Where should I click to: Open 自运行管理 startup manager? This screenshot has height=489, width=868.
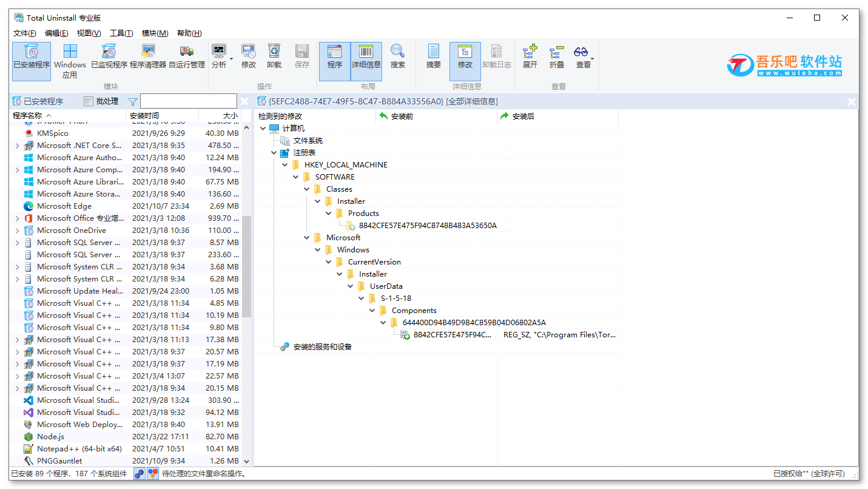tap(187, 56)
